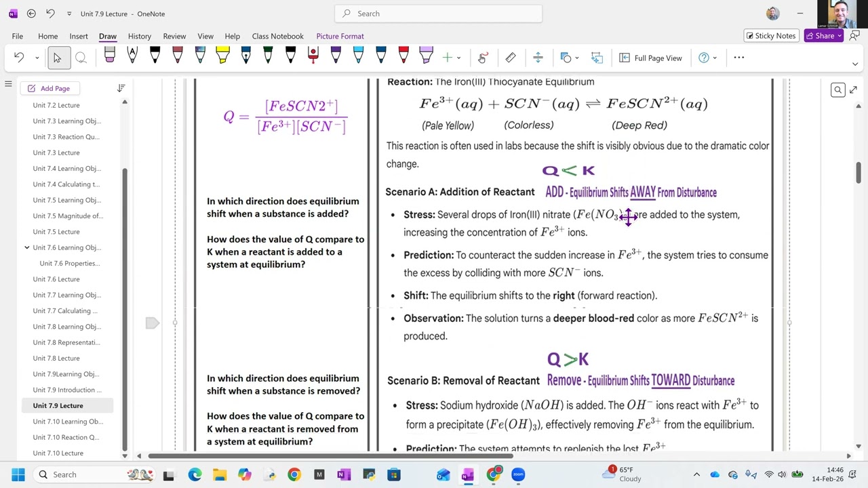Viewport: 868px width, 488px height.
Task: Open Zoom from the taskbar
Action: pos(518,474)
